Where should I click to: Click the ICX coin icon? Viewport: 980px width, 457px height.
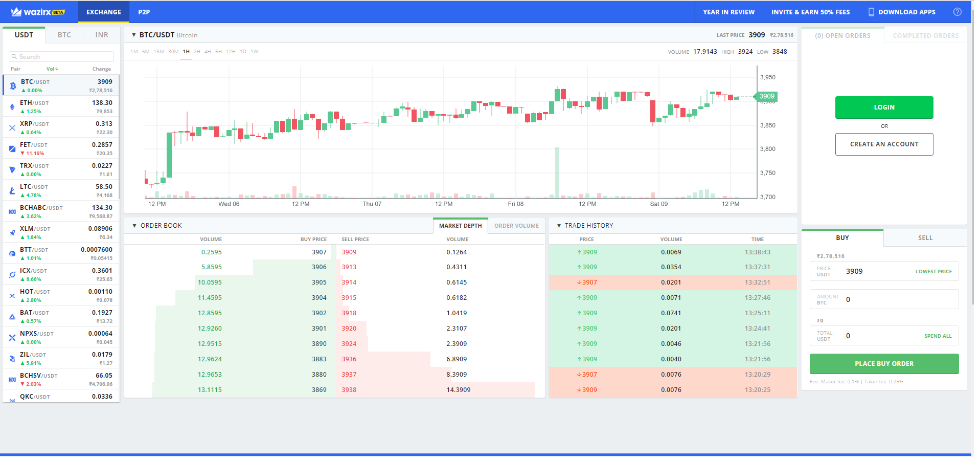click(x=12, y=275)
